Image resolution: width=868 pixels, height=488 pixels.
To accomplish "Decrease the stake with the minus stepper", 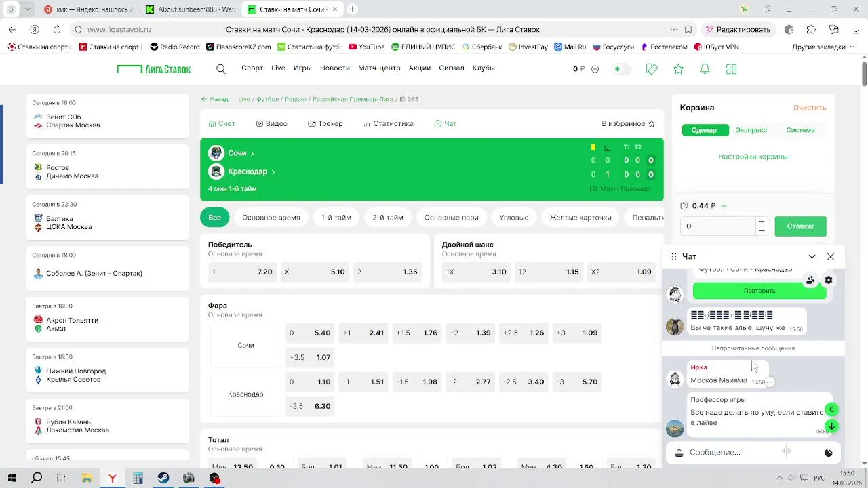I will pyautogui.click(x=762, y=231).
